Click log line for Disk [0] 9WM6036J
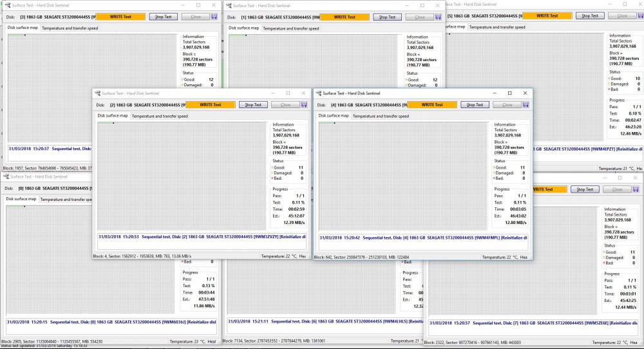Image resolution: width=644 pixels, height=349 pixels. click(x=111, y=323)
